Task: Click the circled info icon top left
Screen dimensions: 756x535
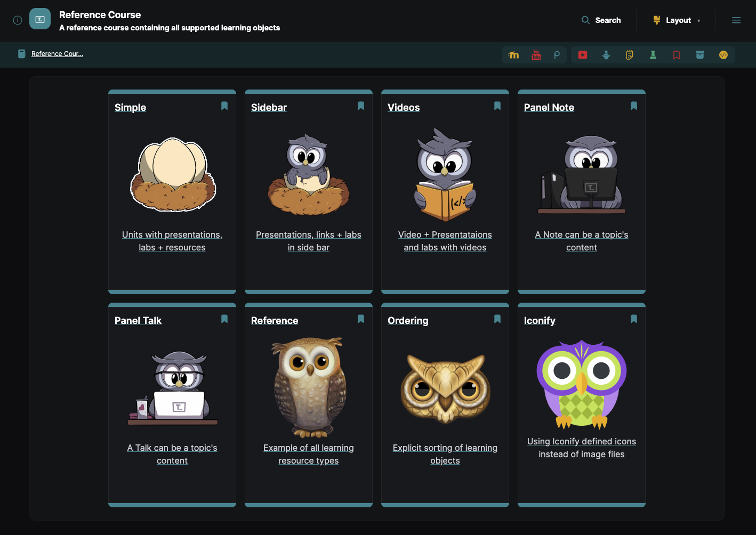Action: pyautogui.click(x=17, y=20)
